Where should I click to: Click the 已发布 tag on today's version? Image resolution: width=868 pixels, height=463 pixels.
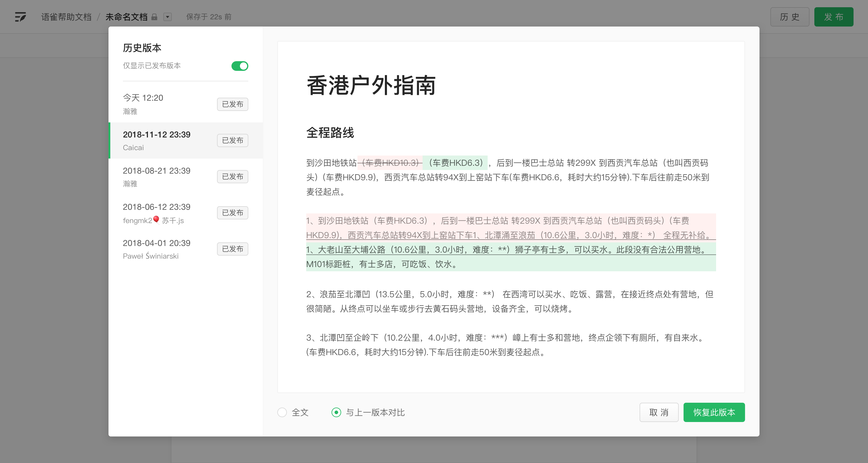232,104
